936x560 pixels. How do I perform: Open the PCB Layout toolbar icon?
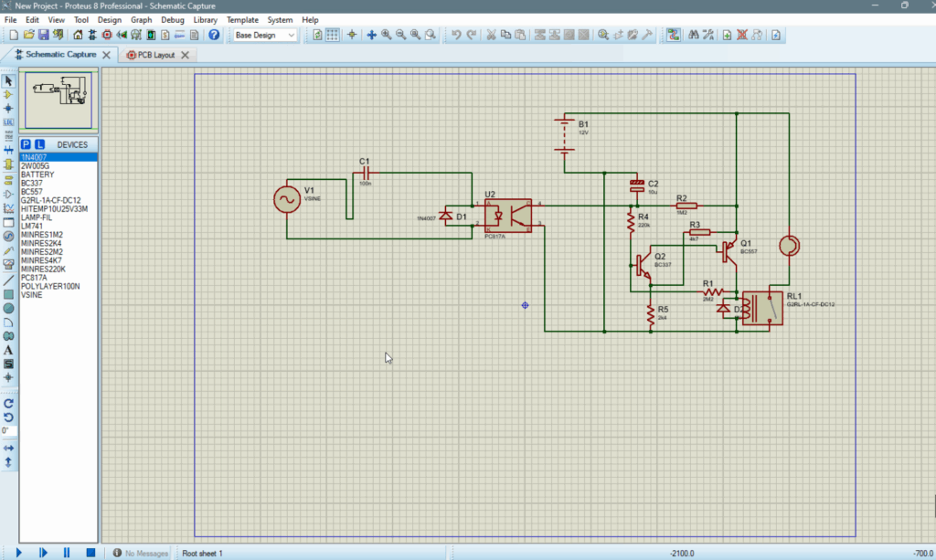107,35
